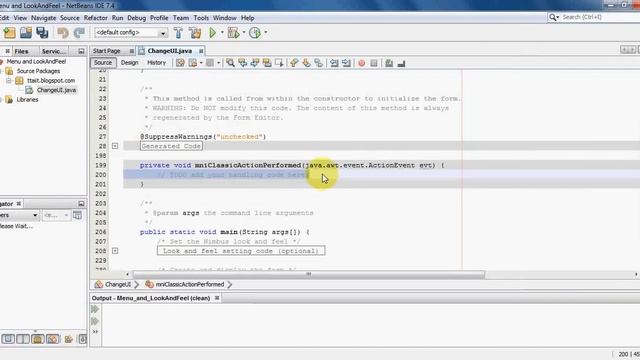The image size is (640, 360).
Task: Click the New Project toolbar icon
Action: (9, 33)
